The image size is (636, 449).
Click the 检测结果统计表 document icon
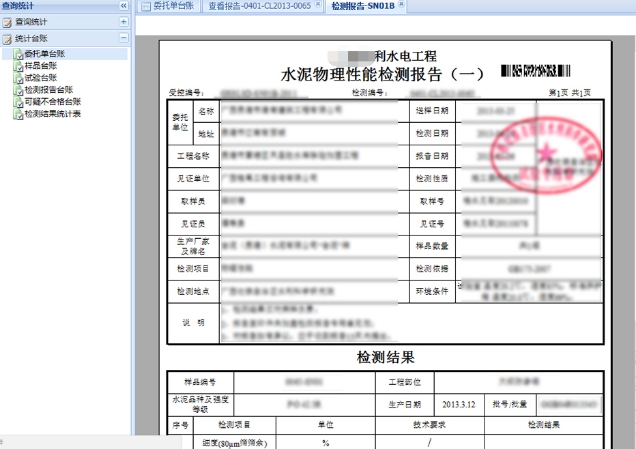18,114
